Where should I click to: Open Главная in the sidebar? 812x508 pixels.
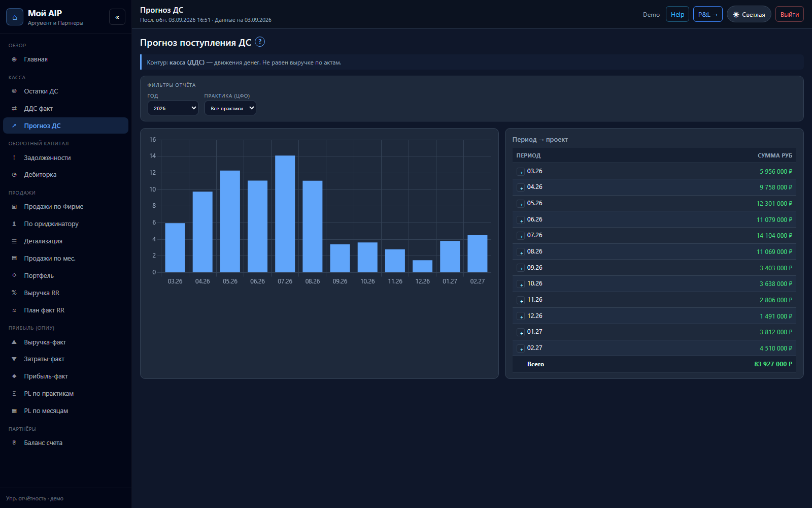pyautogui.click(x=65, y=59)
